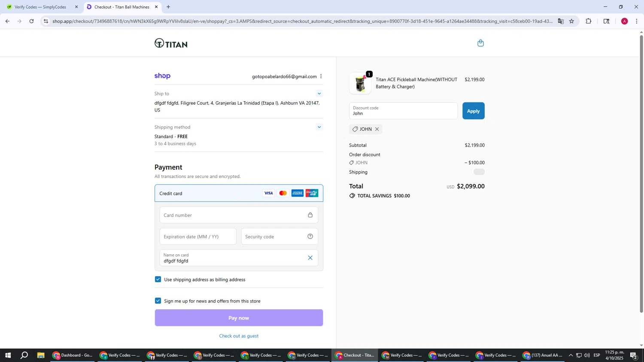Open the media control icon in toolbar
This screenshot has width=644, height=362.
coord(606,21)
